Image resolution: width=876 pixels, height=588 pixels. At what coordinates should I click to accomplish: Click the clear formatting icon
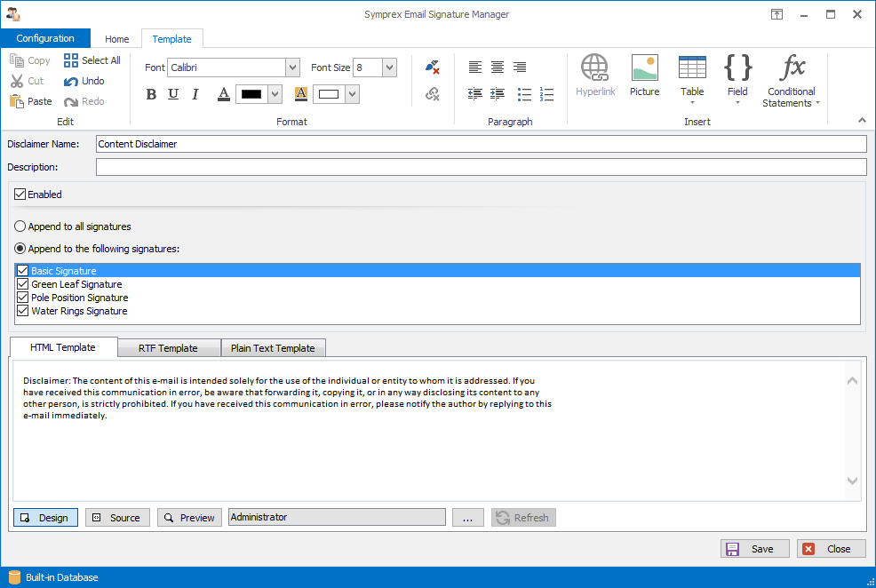click(x=432, y=68)
